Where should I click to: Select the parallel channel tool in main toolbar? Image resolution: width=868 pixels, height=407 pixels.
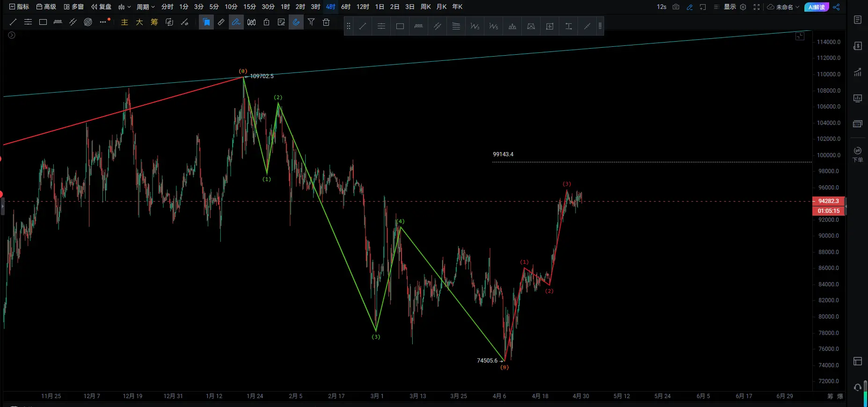point(73,22)
